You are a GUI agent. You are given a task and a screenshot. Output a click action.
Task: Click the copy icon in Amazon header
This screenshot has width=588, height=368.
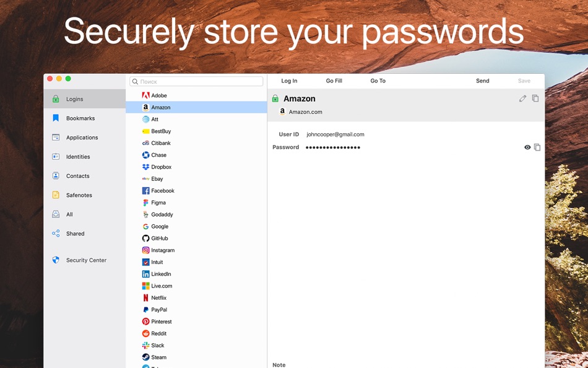tap(535, 99)
